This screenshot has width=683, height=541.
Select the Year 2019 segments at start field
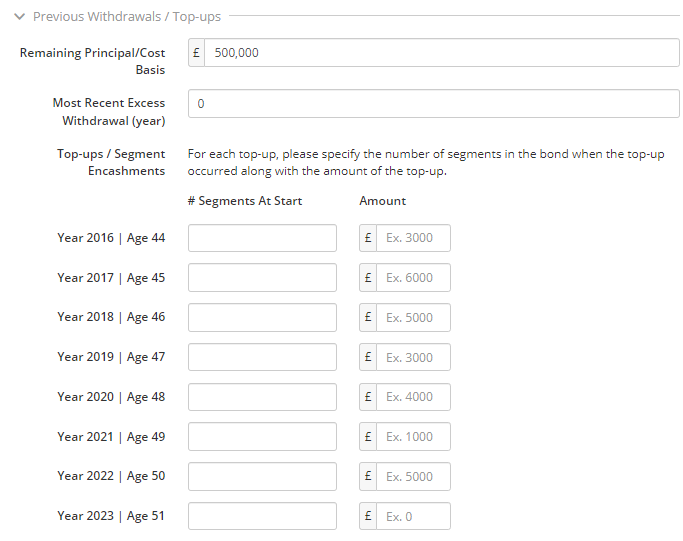click(x=262, y=357)
